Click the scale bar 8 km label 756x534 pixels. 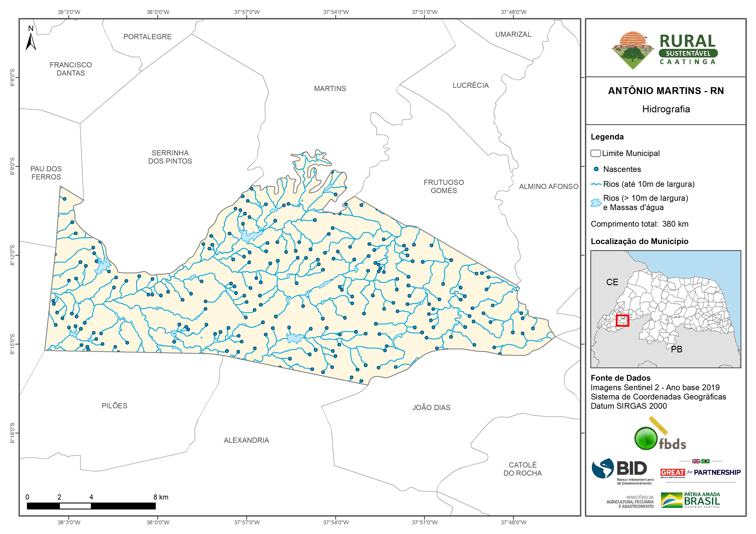[161, 497]
